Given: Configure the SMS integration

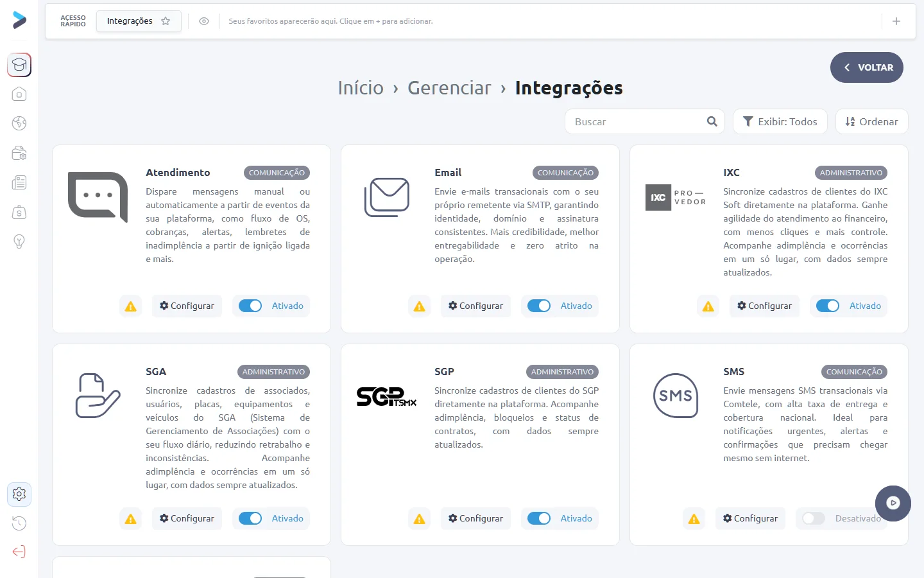Looking at the screenshot, I should click(x=750, y=519).
